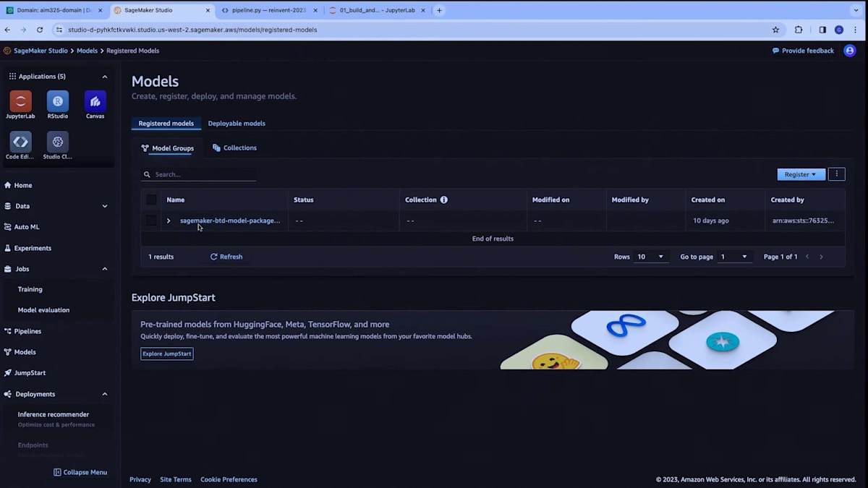Click the Refresh button
868x488 pixels.
(x=226, y=257)
